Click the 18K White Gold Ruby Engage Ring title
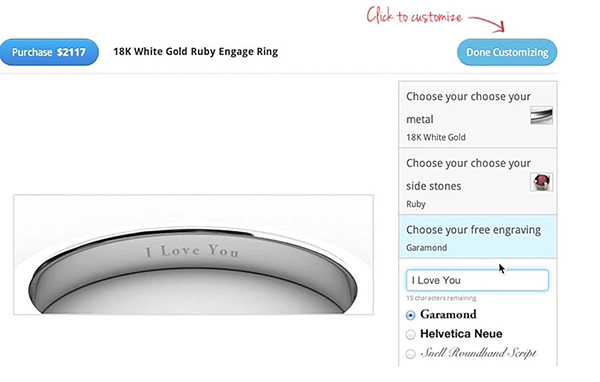 tap(196, 52)
